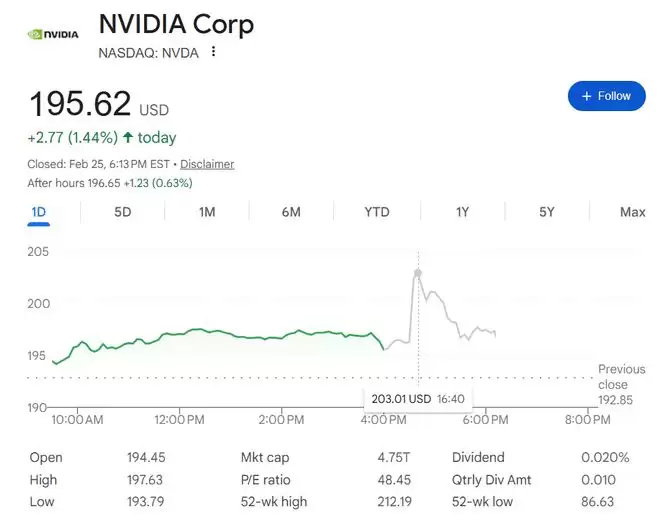
Task: Select the YTD chart tab
Action: click(x=376, y=212)
